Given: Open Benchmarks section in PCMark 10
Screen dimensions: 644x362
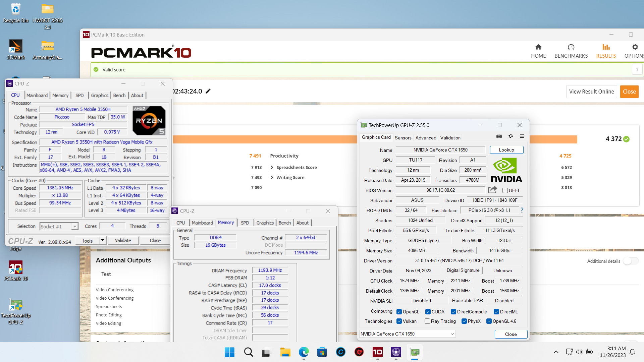Looking at the screenshot, I should (571, 51).
